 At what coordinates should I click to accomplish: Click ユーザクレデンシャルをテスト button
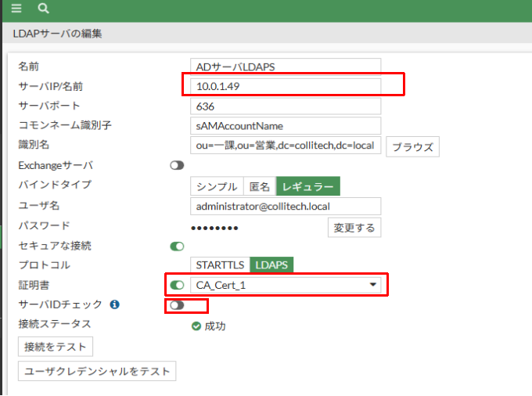tap(97, 371)
